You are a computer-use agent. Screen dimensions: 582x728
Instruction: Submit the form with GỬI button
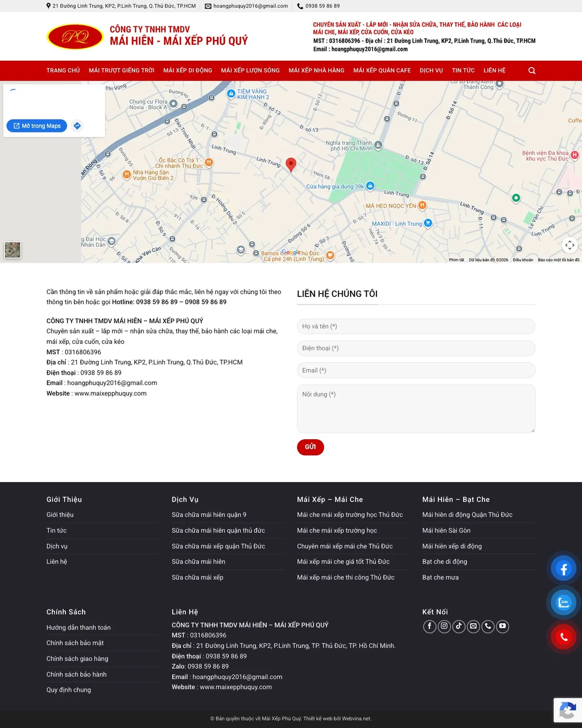310,447
